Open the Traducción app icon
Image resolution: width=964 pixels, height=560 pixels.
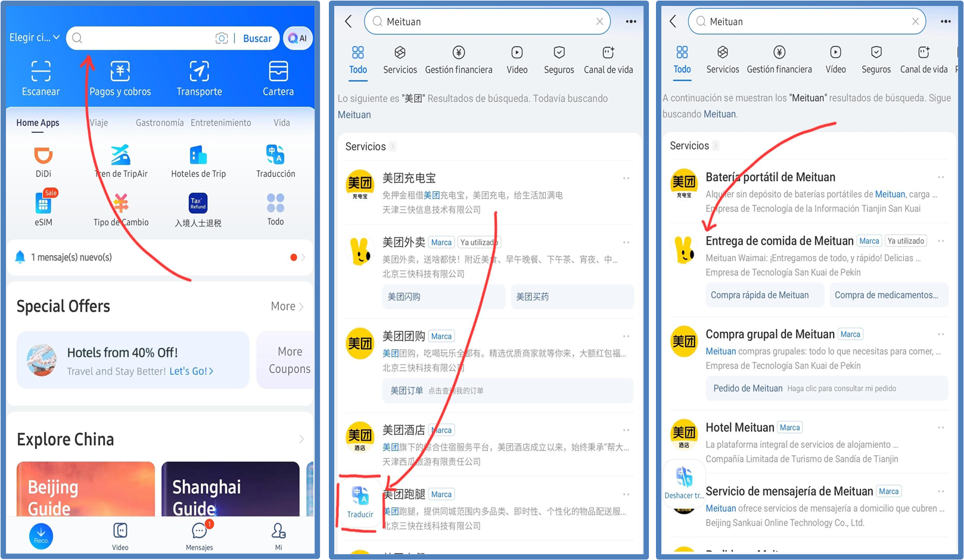275,161
